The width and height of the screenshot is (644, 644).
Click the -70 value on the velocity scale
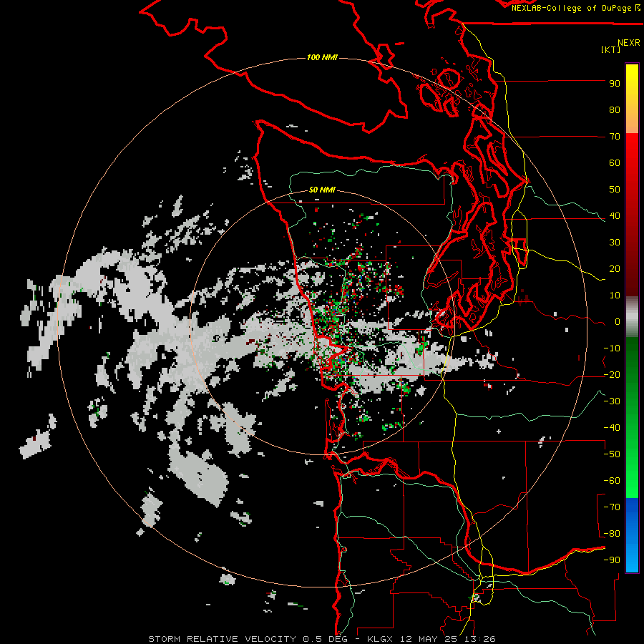(x=612, y=507)
